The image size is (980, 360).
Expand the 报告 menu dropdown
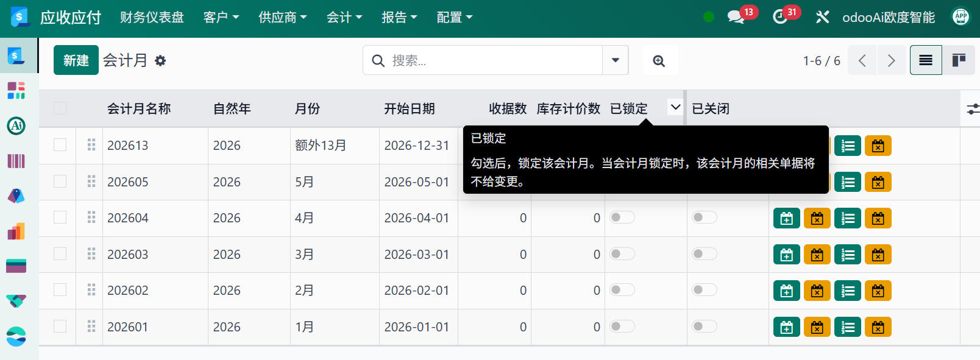point(399,17)
